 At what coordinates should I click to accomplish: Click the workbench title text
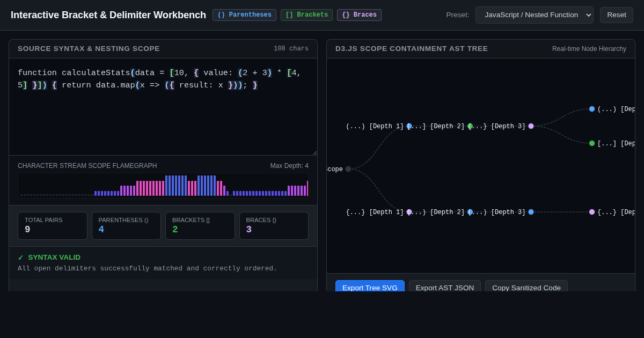point(108,15)
